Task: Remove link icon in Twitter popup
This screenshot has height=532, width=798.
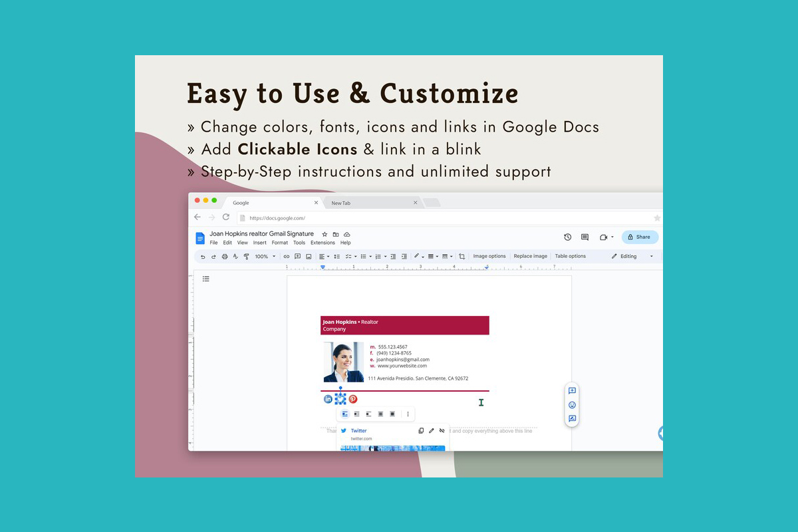Action: pyautogui.click(x=442, y=431)
